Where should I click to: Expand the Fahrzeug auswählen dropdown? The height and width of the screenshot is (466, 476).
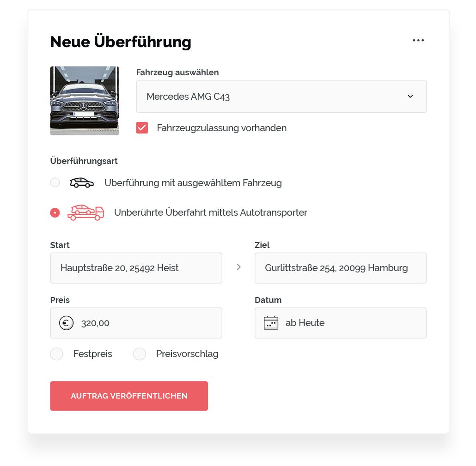[281, 97]
